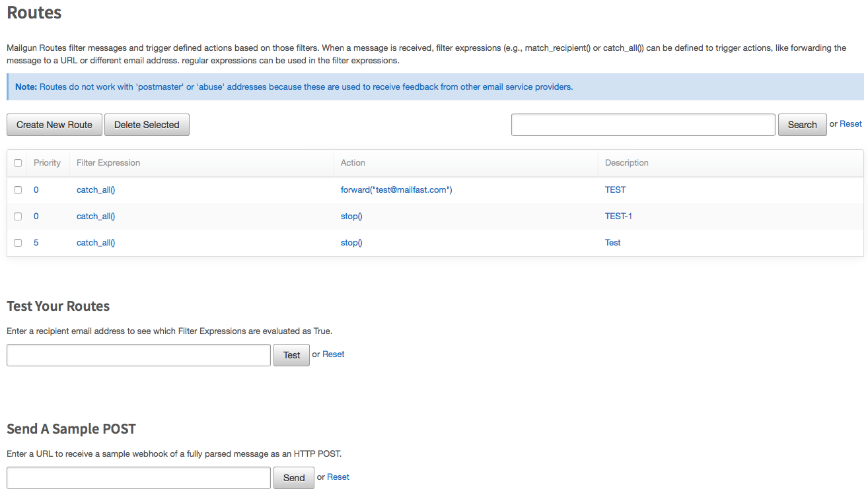Viewport: 868px width, 499px height.
Task: Focus the recipient email input under Test Your Routes
Action: (x=139, y=355)
